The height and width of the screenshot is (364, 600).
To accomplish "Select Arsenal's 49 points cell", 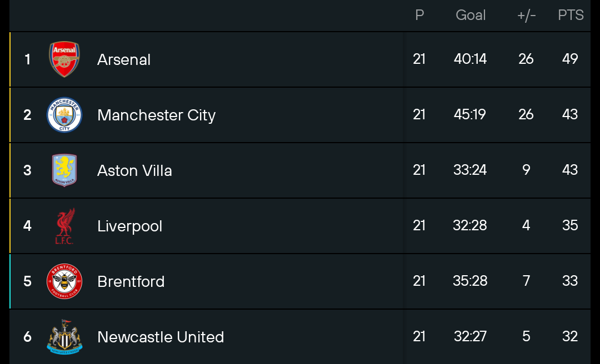I will 570,59.
